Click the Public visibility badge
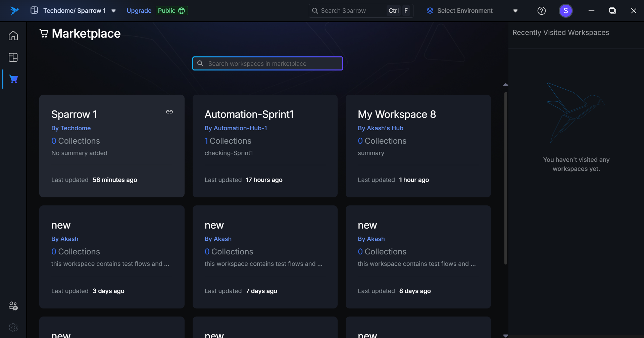 pos(171,11)
